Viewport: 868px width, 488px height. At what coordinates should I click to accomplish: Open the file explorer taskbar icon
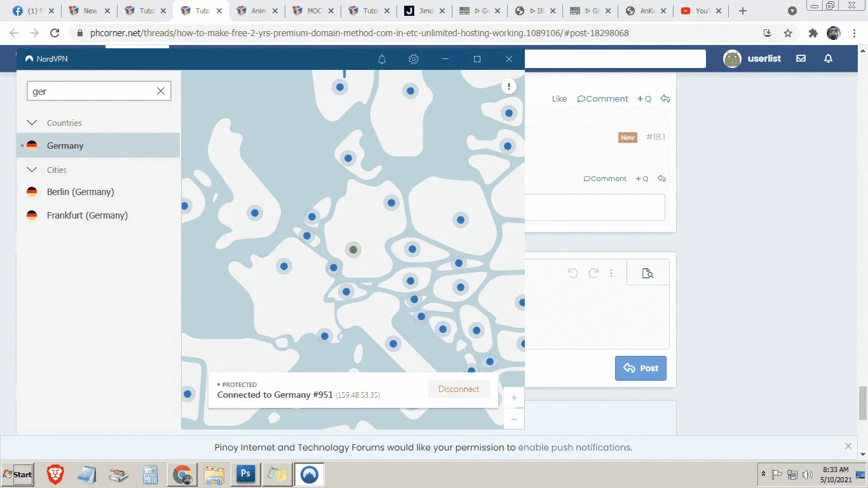pos(214,474)
